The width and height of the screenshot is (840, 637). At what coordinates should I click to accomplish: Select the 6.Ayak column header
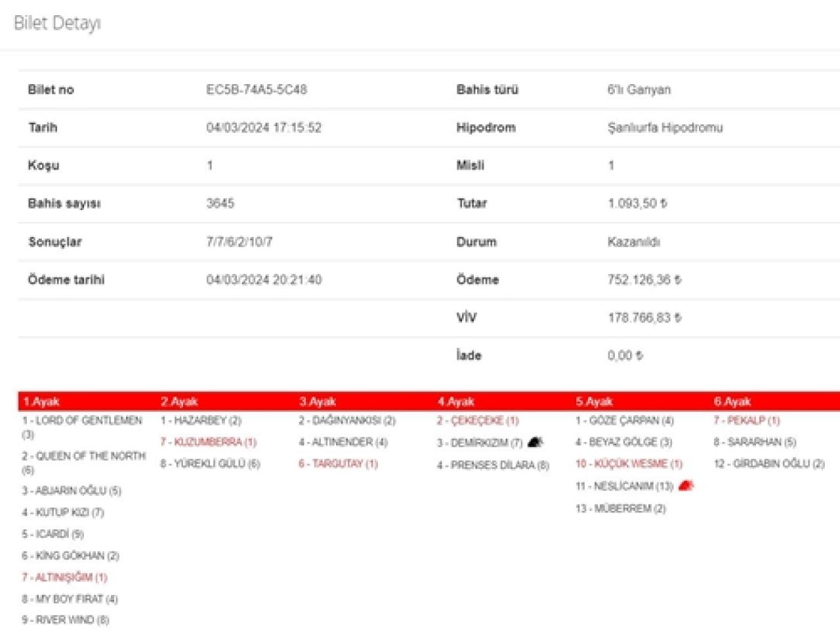tap(732, 401)
